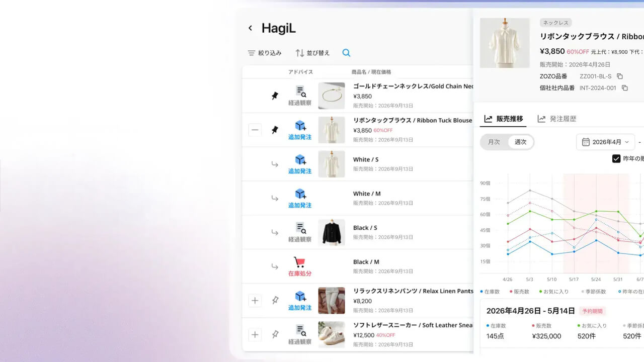The image size is (644, 362).
Task: Open the Gold Chain Necklace thumbnail
Action: [332, 96]
